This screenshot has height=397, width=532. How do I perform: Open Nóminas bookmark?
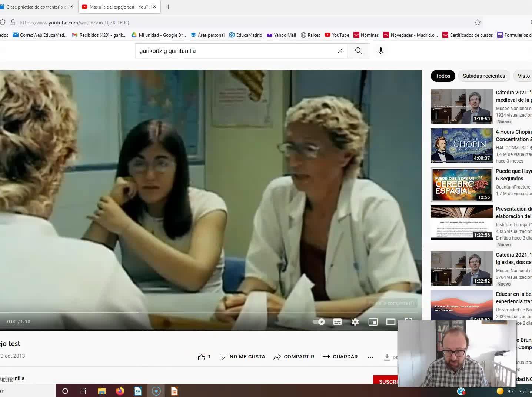[x=366, y=35]
